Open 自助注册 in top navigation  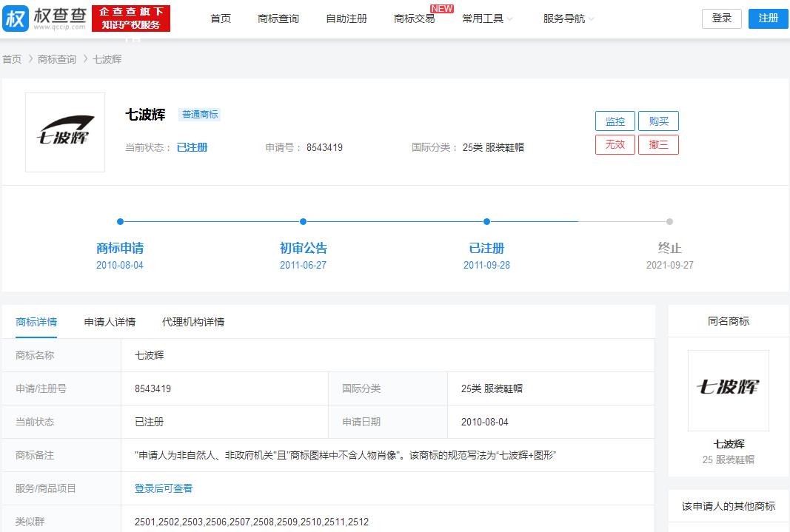[347, 18]
